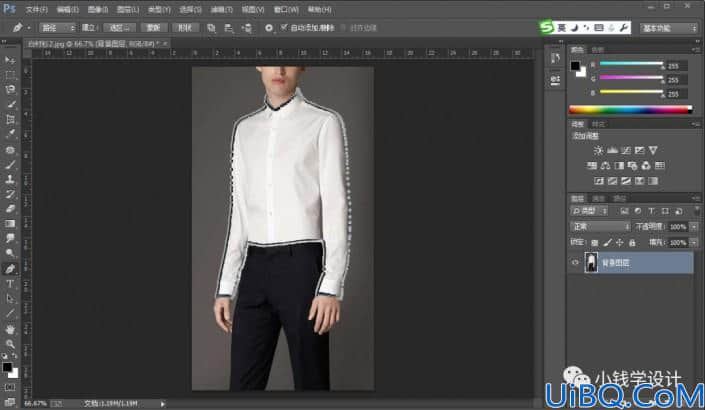Hide the background layer eye icon
This screenshot has height=410, width=705.
pyautogui.click(x=575, y=263)
